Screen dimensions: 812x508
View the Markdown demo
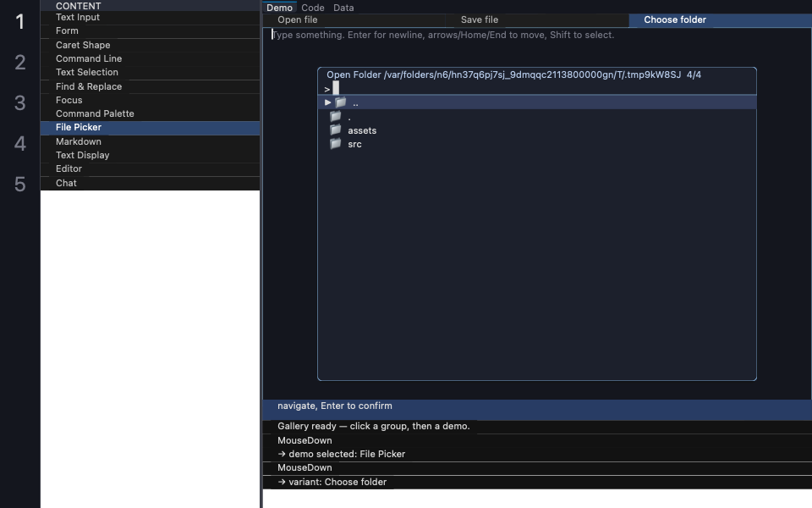pos(151,141)
